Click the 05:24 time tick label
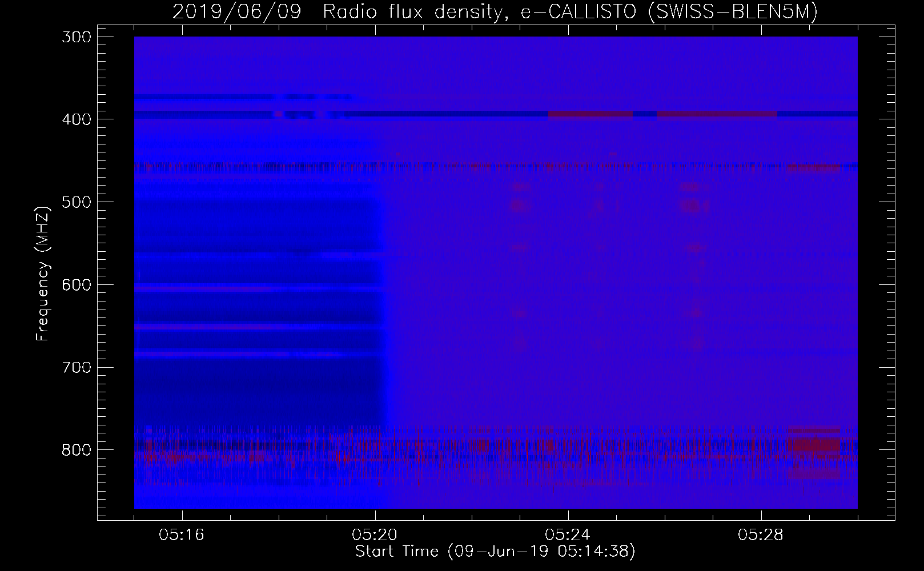The image size is (924, 571). [568, 534]
